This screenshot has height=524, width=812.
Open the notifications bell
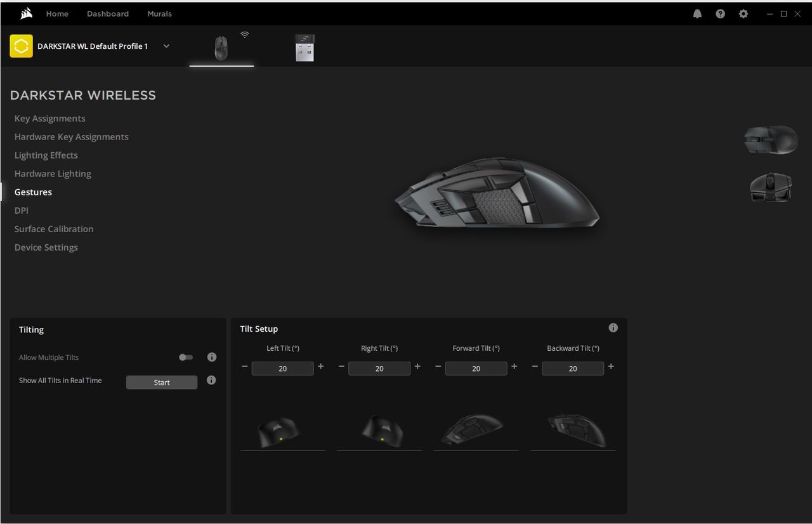click(697, 14)
